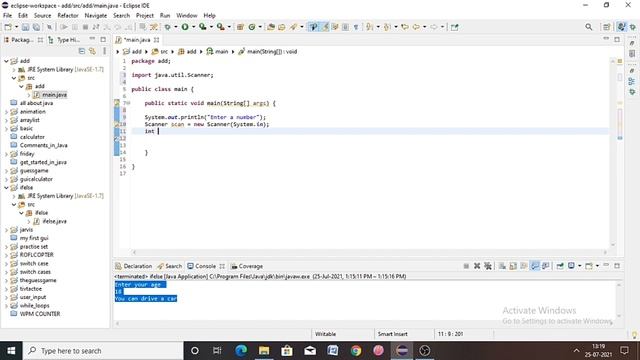Image resolution: width=640 pixels, height=360 pixels.
Task: Switch to the Java perspective icon
Action: coord(621,27)
